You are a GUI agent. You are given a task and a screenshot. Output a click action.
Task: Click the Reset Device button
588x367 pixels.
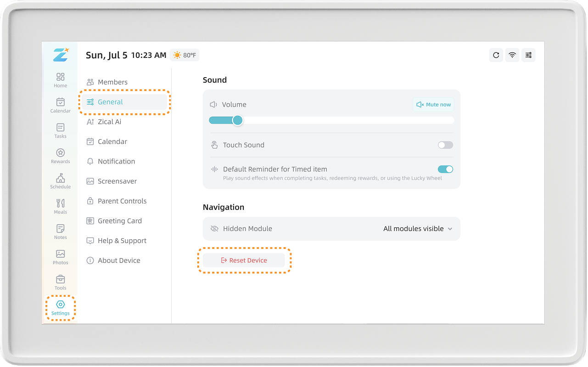[x=244, y=260]
